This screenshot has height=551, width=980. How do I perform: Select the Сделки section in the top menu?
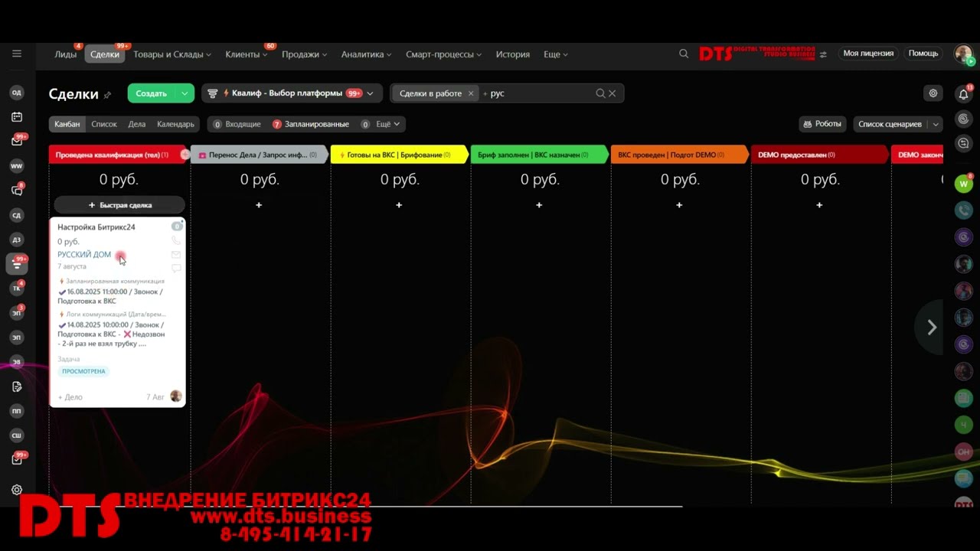pyautogui.click(x=105, y=54)
